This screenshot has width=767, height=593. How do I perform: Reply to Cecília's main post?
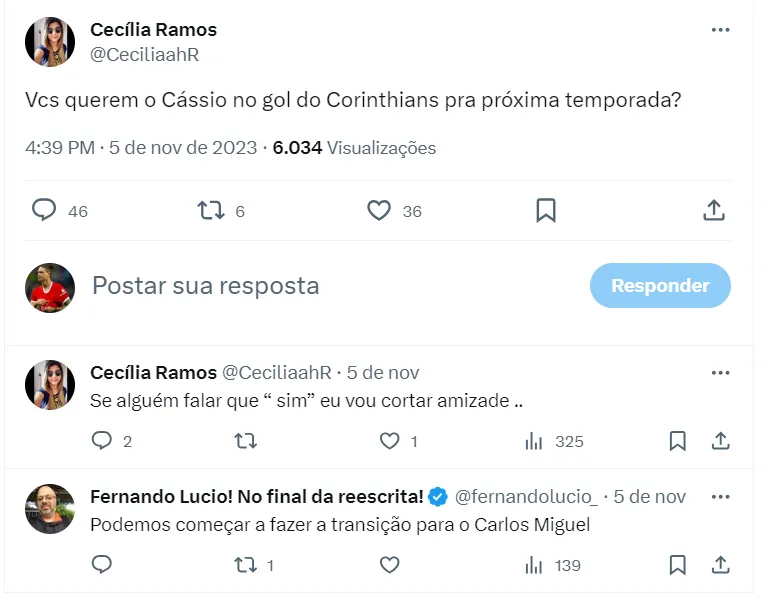44,210
